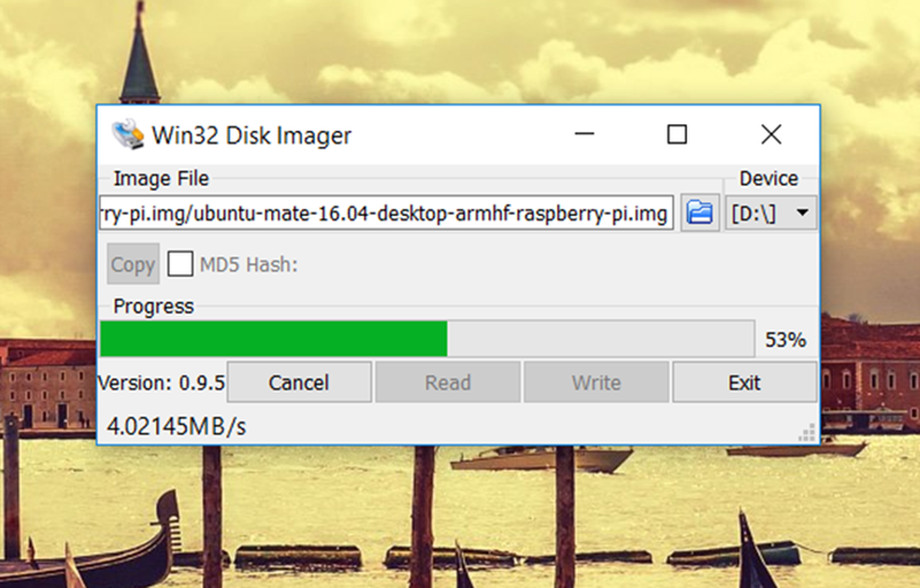Click the Exit button

(x=744, y=382)
